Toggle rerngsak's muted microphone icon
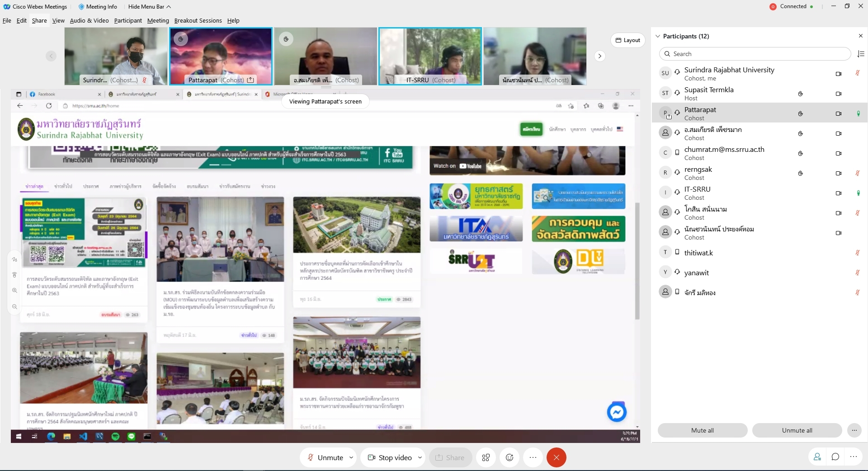 [857, 173]
